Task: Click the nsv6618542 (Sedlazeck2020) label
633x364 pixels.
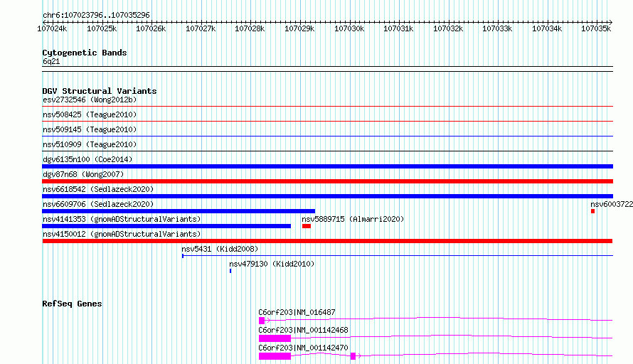Action: click(x=98, y=189)
